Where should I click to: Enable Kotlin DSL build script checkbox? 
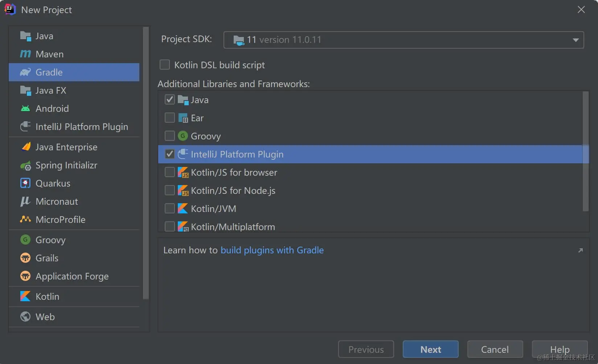[165, 65]
